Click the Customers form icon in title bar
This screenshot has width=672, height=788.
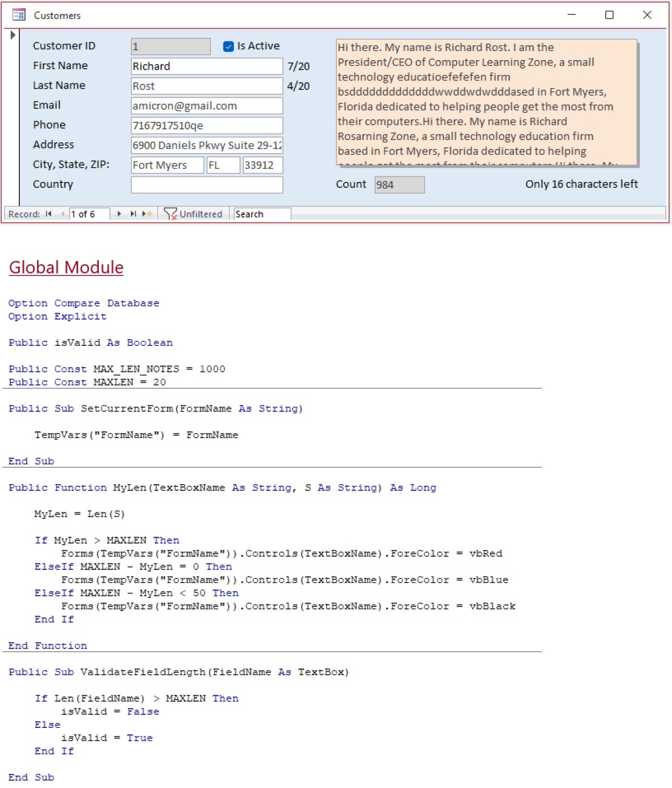(18, 15)
